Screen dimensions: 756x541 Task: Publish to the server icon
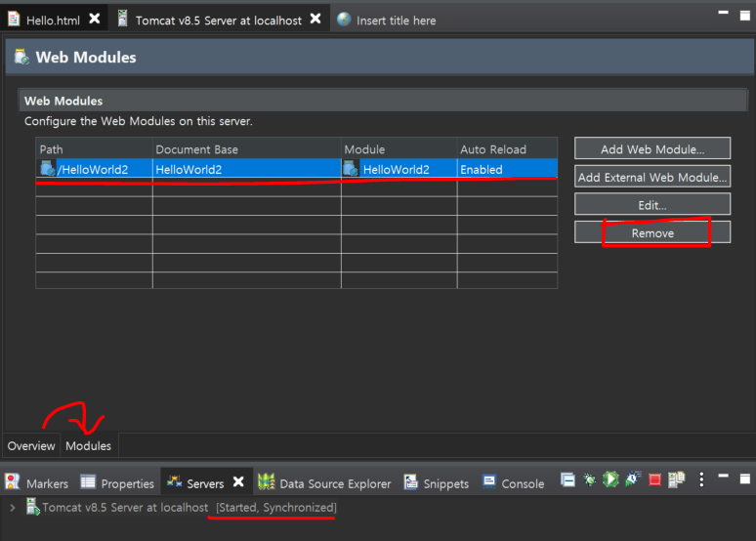676,479
